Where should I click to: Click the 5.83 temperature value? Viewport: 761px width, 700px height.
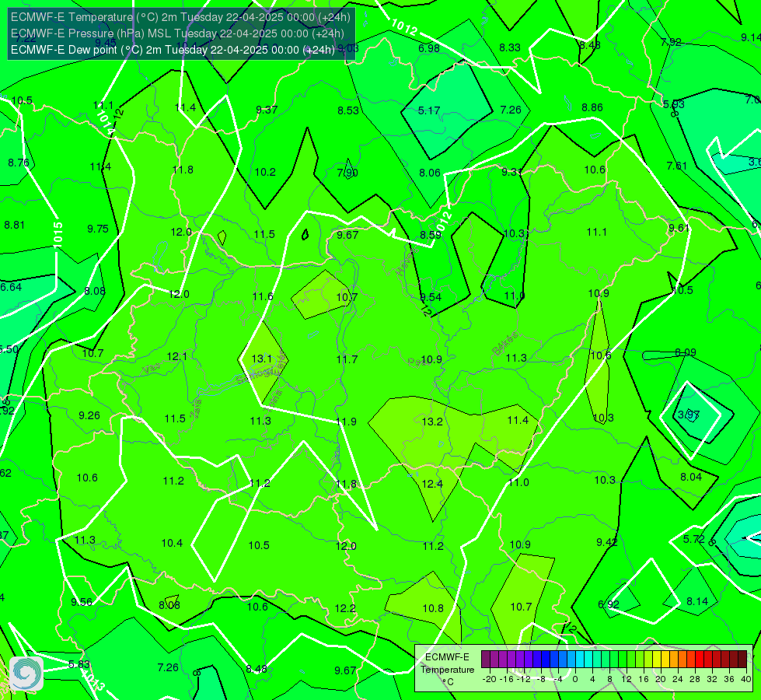79,664
